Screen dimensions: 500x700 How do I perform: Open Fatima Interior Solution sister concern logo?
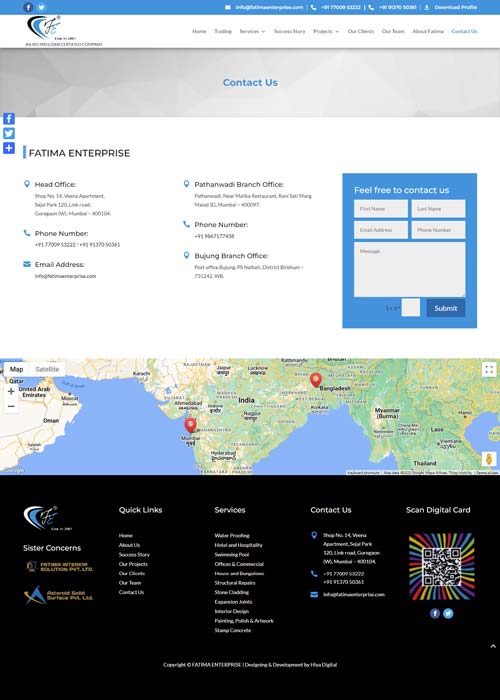pos(59,567)
